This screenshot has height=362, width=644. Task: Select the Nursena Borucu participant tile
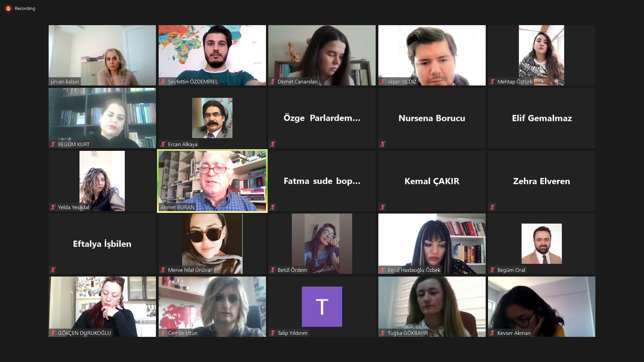click(x=432, y=118)
